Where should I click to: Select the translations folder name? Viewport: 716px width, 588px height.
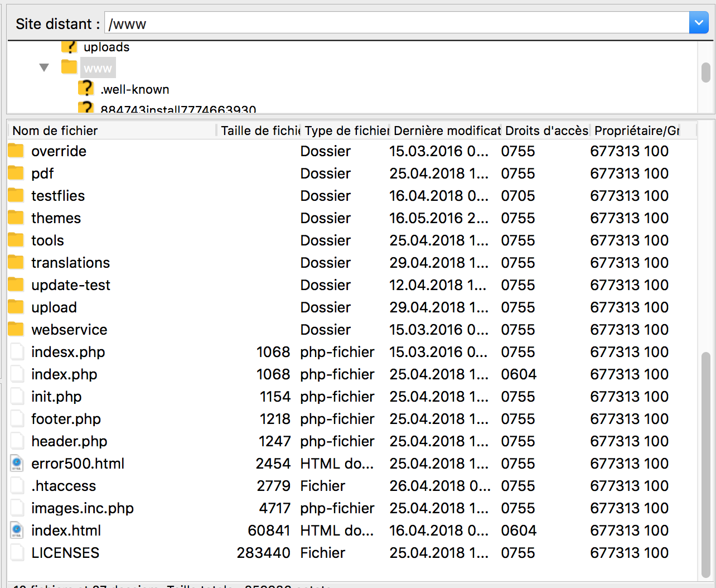point(70,263)
